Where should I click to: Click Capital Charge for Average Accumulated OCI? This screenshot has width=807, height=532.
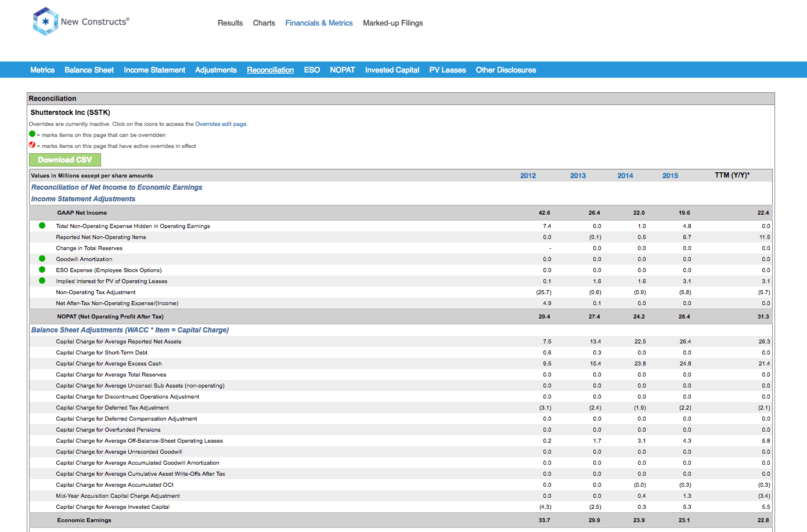[114, 485]
